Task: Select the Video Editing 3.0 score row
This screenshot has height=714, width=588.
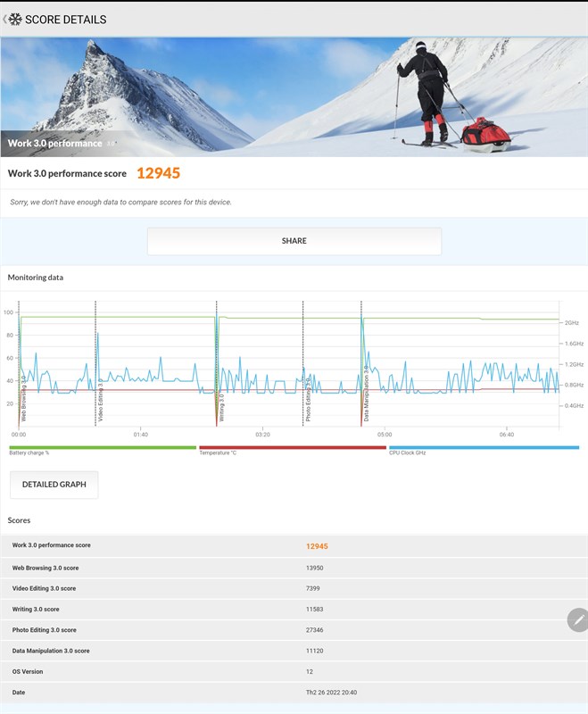Action: tap(294, 588)
